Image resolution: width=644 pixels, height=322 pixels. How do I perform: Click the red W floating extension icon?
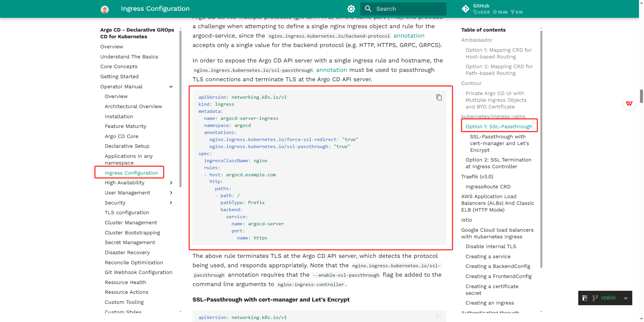[629, 103]
